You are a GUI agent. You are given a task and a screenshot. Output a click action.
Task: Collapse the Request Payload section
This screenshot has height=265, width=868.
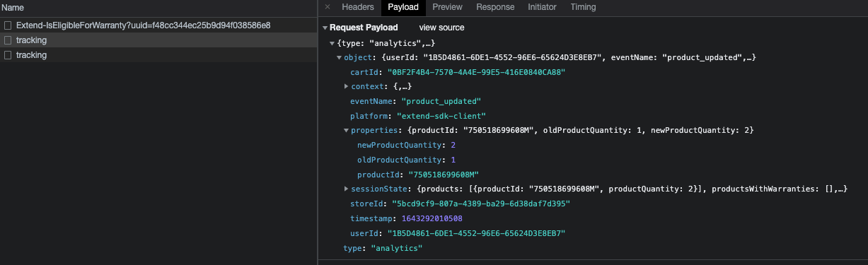[325, 28]
